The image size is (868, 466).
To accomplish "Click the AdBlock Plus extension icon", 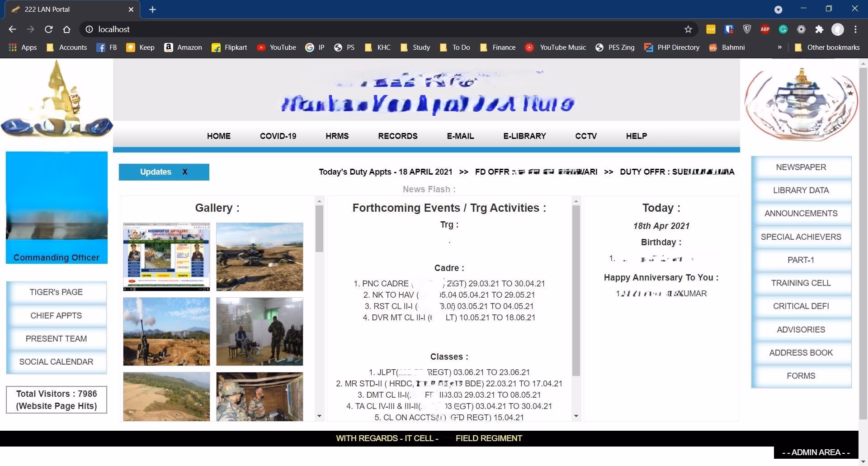I will click(x=765, y=29).
